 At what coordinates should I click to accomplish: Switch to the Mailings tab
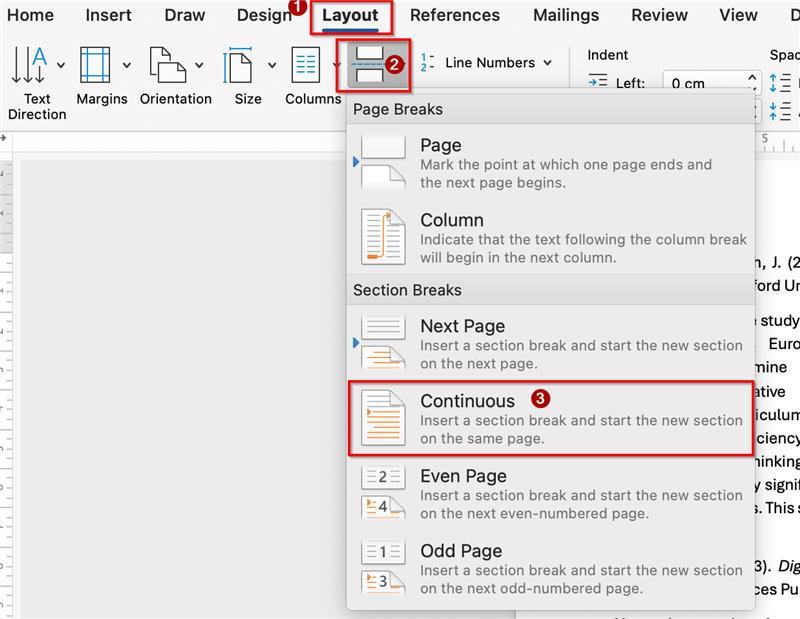pyautogui.click(x=566, y=15)
